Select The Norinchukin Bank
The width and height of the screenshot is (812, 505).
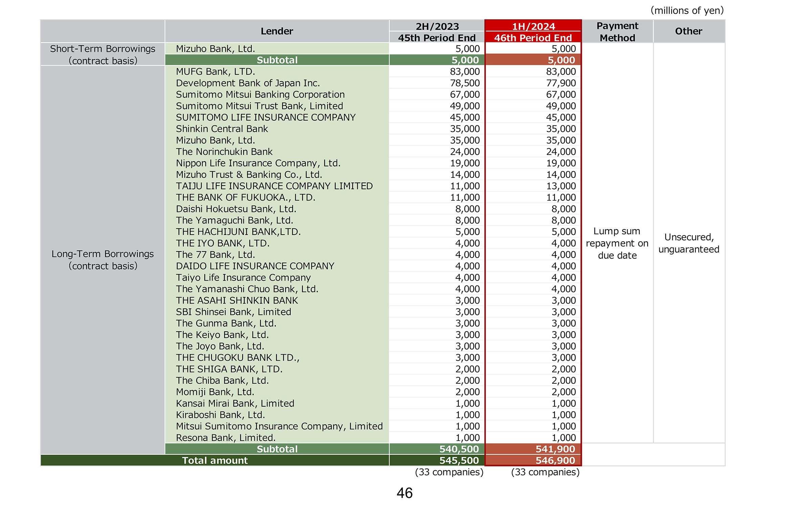[224, 152]
